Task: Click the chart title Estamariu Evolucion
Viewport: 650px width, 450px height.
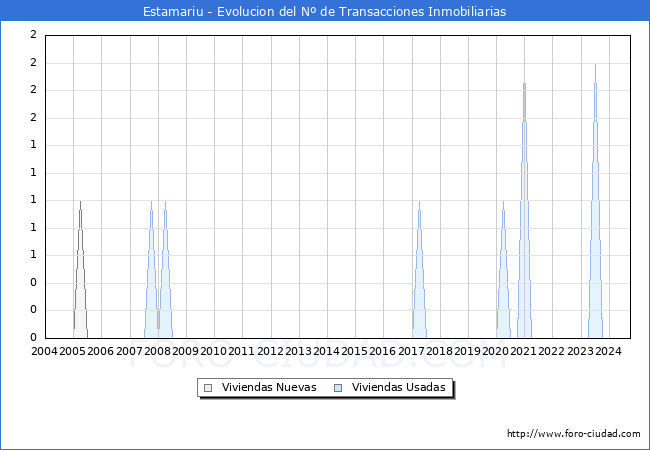Action: 325,11
